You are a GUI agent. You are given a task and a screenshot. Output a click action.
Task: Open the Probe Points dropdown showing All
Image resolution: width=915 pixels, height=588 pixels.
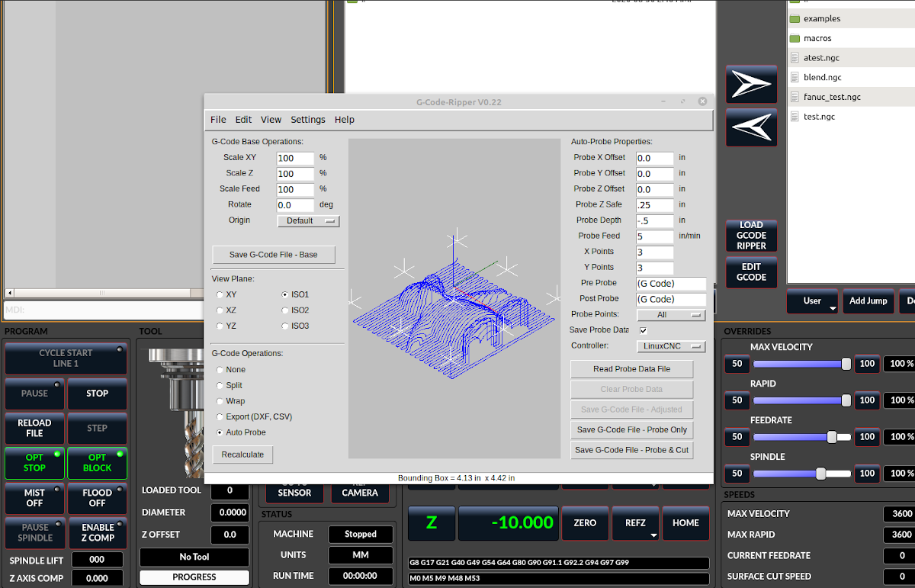(x=670, y=314)
